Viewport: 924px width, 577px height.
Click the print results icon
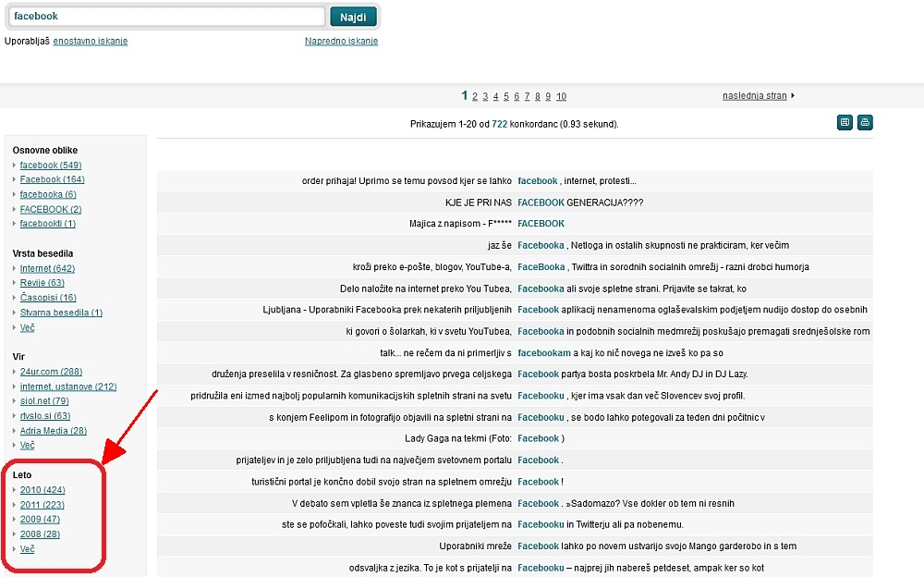pyautogui.click(x=865, y=123)
